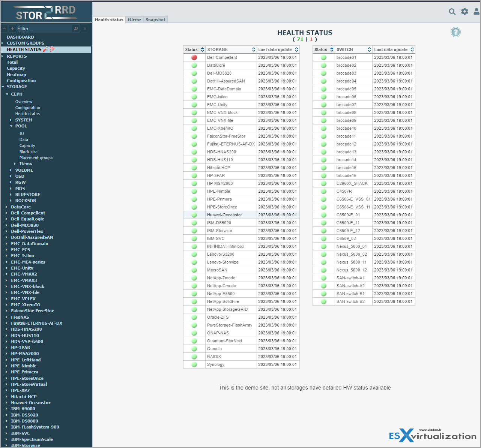Viewport: 481px width, 448px height.
Task: Collapse the STORAGE tree node
Action: [3, 87]
